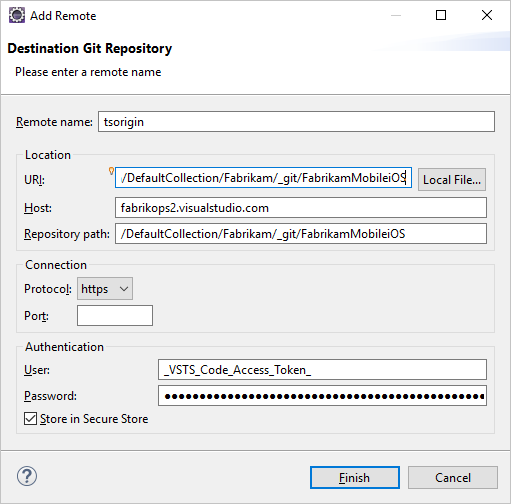511x504 pixels.
Task: Focus the Remote name field
Action: [296, 122]
